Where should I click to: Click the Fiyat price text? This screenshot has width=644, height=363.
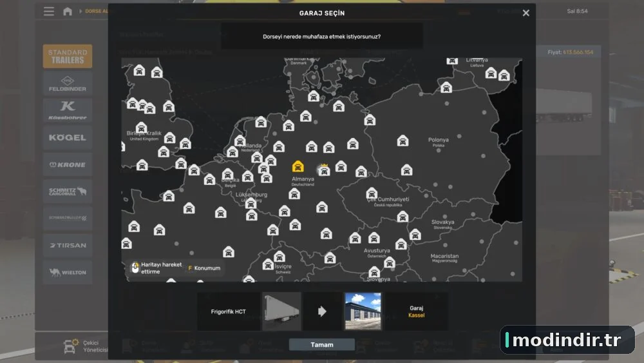(570, 52)
